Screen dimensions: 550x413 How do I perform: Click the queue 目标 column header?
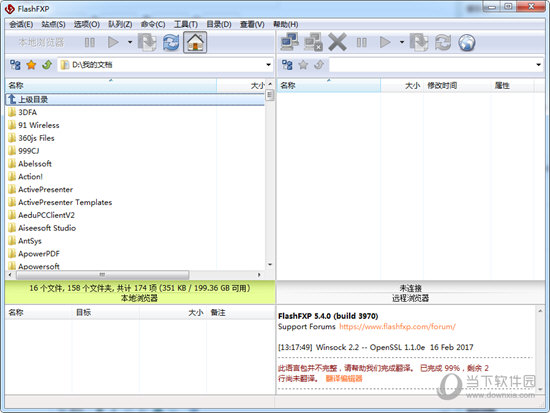tap(106, 313)
